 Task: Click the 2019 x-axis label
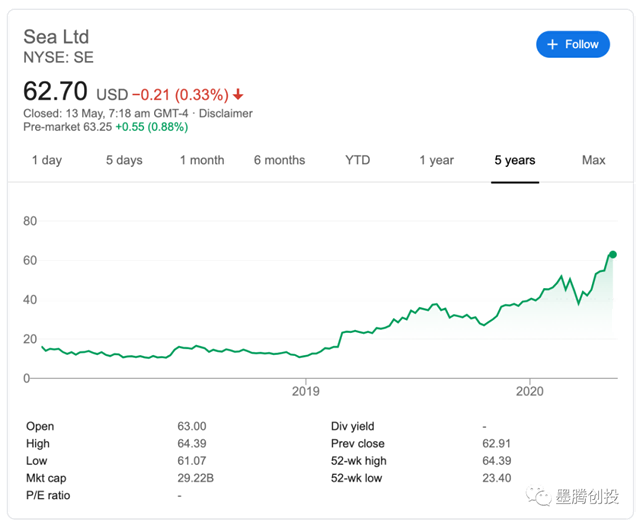[304, 391]
